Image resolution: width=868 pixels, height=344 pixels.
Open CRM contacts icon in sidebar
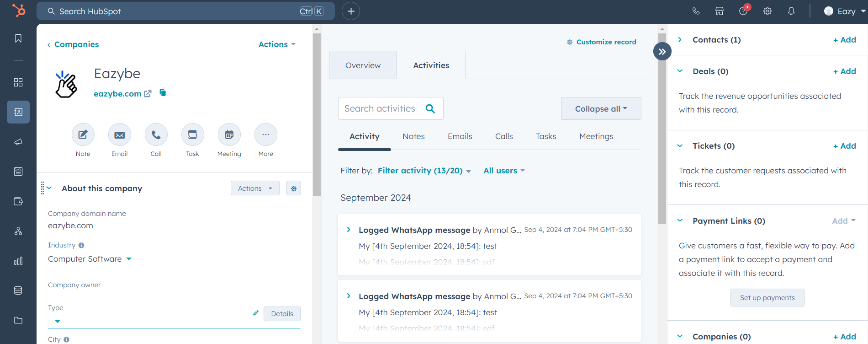[x=18, y=112]
